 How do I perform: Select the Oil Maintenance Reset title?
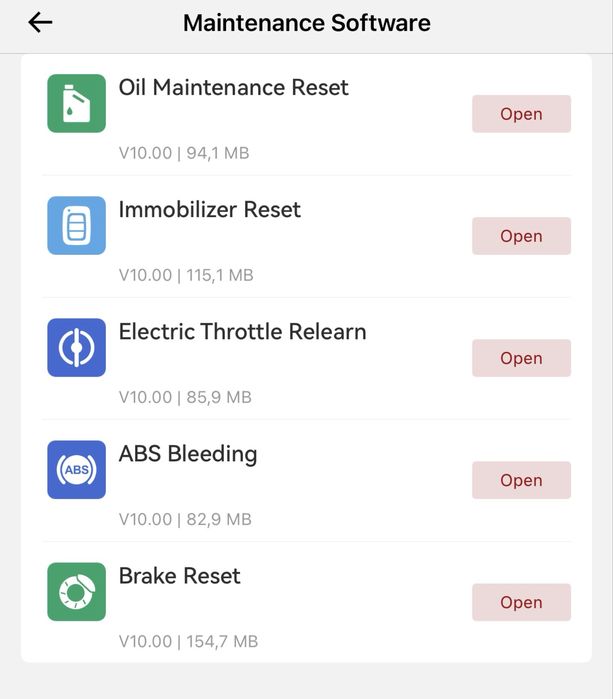233,88
